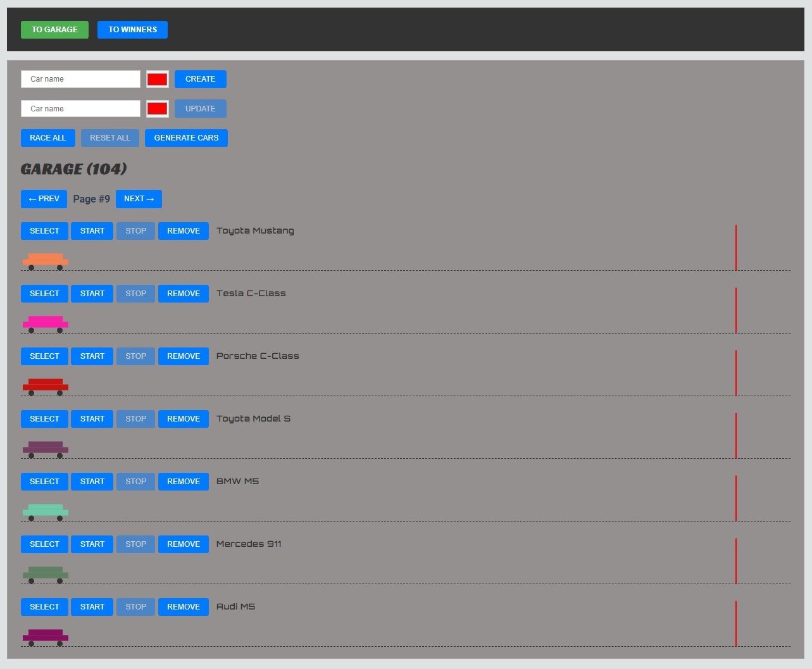The width and height of the screenshot is (812, 669).
Task: Click the green Mercedes 911 car icon
Action: [46, 575]
